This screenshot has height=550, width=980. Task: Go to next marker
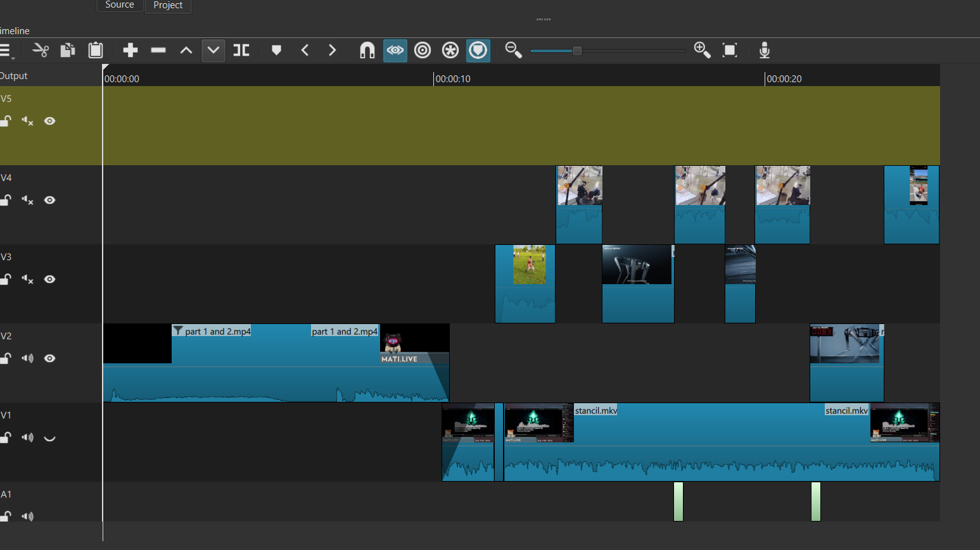[x=332, y=50]
